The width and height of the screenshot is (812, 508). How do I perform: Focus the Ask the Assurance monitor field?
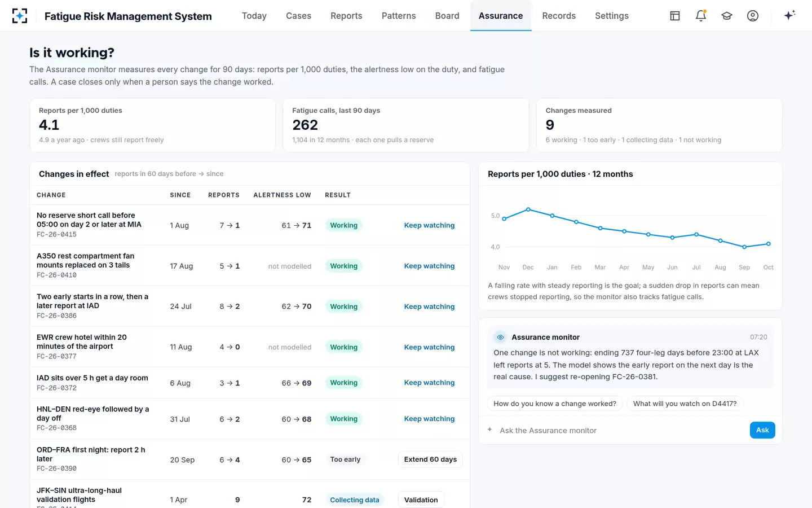coord(620,430)
